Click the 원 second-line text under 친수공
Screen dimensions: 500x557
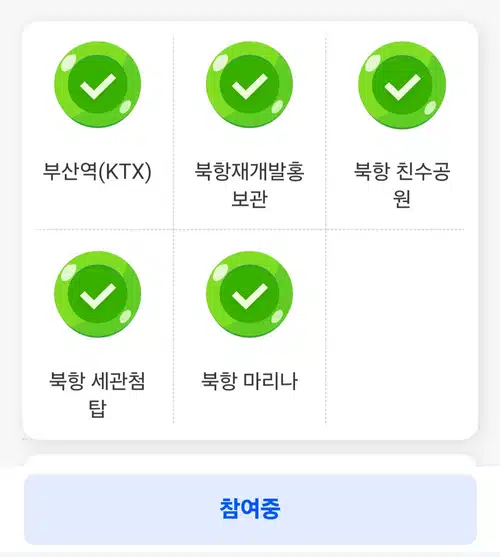402,199
